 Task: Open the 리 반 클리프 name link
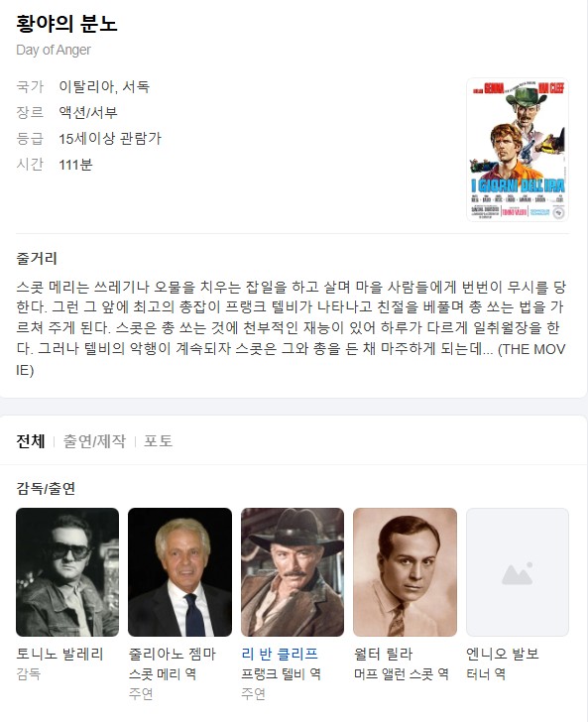click(280, 654)
